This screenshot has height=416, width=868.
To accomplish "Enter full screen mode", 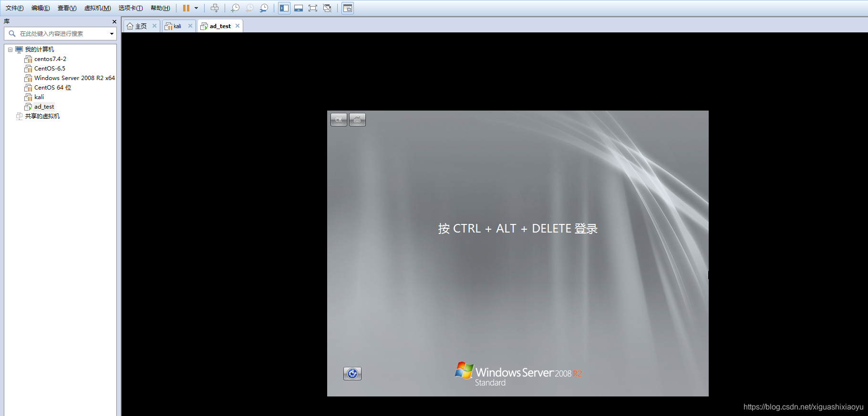I will (313, 8).
